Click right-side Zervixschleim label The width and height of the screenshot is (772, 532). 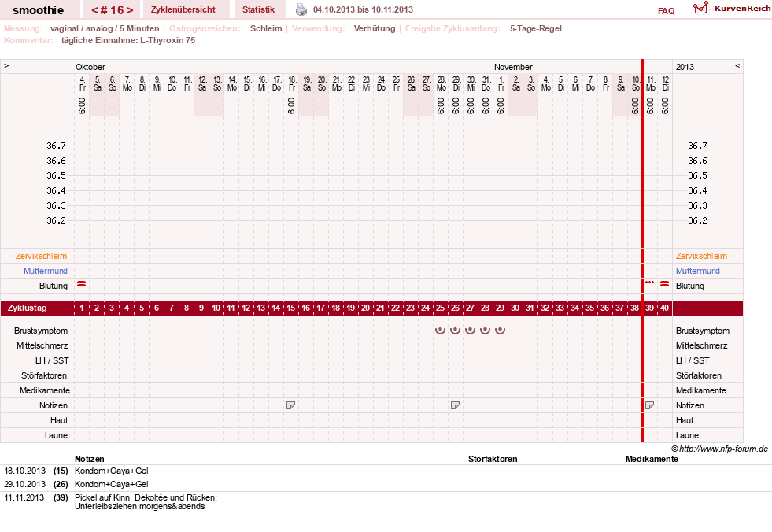click(x=701, y=256)
